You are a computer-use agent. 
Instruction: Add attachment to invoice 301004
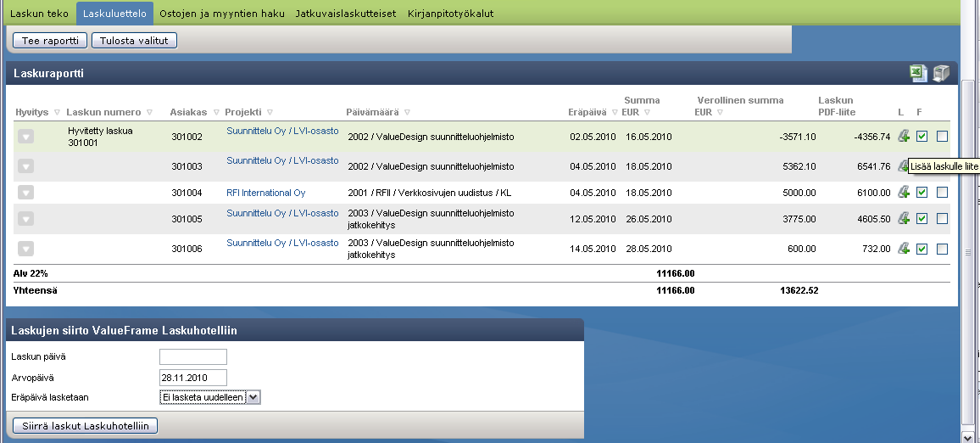pos(903,192)
